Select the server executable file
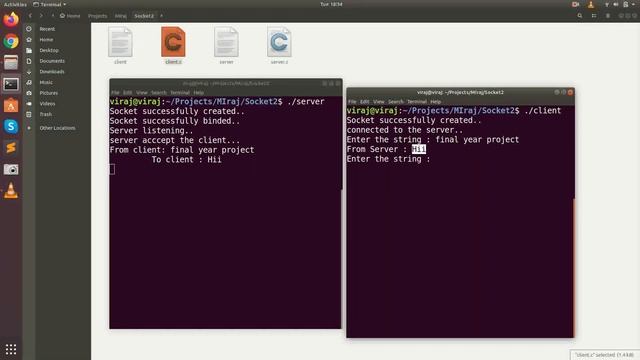This screenshot has height=360, width=640. click(x=226, y=42)
